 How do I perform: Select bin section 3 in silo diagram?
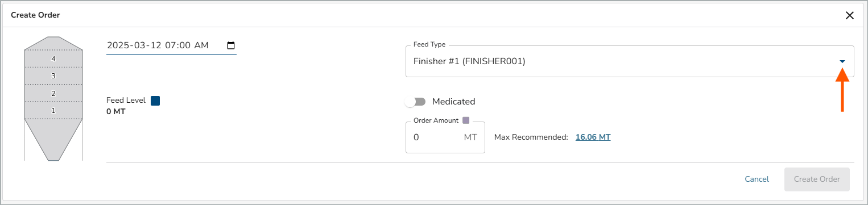click(53, 76)
